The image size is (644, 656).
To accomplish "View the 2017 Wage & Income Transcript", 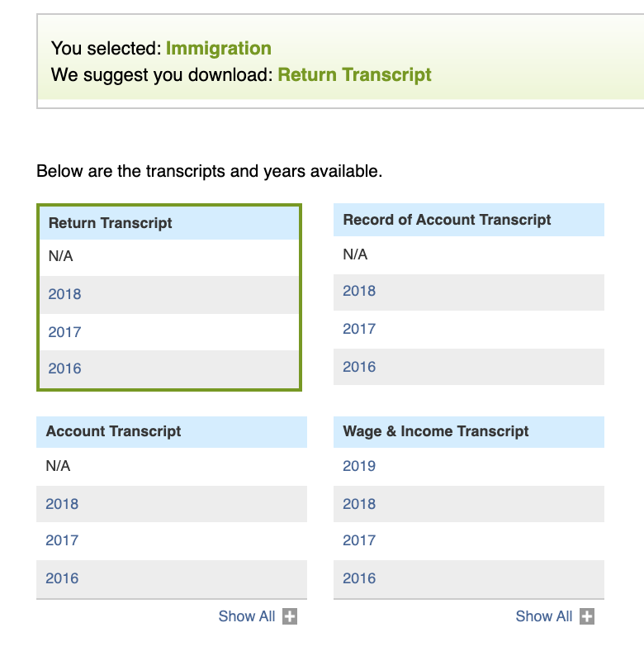I will pyautogui.click(x=359, y=540).
